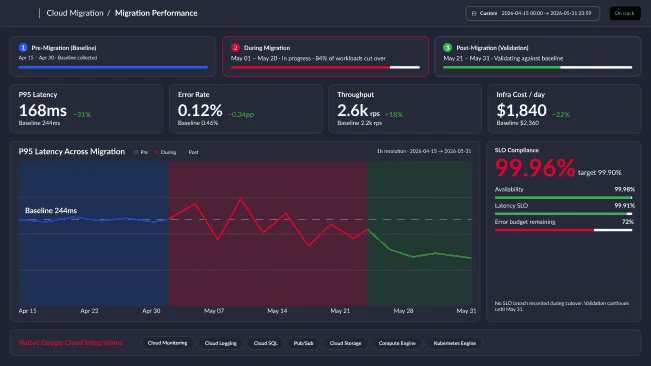Select the Compute Engine chip
The height and width of the screenshot is (366, 651).
pyautogui.click(x=397, y=343)
